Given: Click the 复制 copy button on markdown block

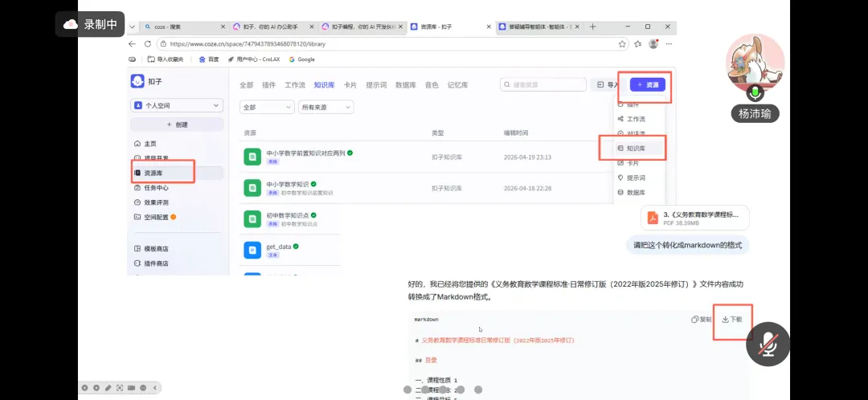Looking at the screenshot, I should point(702,319).
